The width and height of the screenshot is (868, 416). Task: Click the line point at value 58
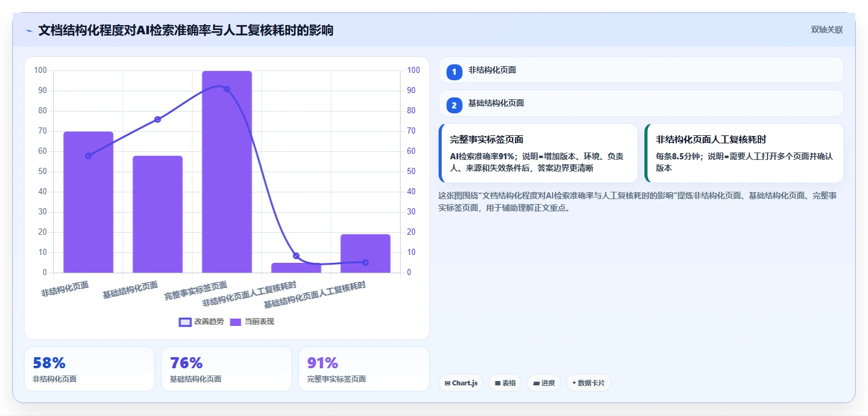(x=88, y=156)
